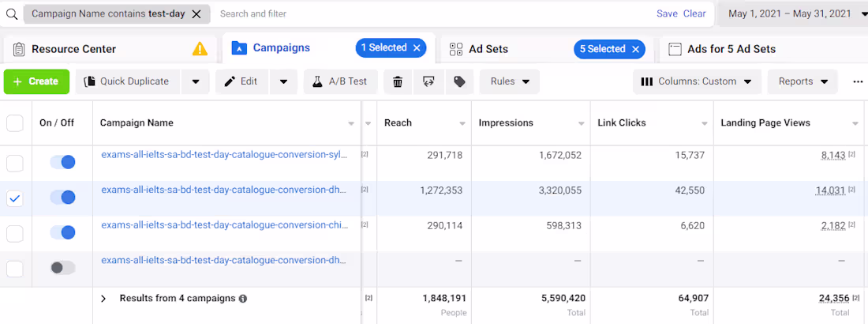Open the Columns: Custom dropdown
This screenshot has height=324, width=868.
click(697, 81)
